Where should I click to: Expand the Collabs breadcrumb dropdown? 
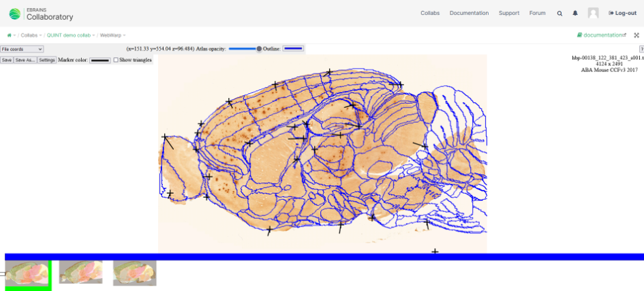(x=31, y=35)
